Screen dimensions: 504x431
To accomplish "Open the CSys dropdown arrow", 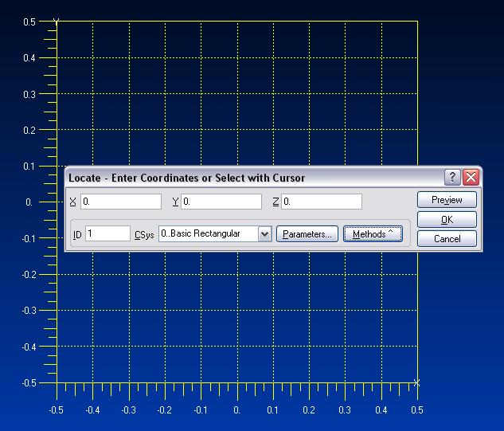I will tap(265, 234).
